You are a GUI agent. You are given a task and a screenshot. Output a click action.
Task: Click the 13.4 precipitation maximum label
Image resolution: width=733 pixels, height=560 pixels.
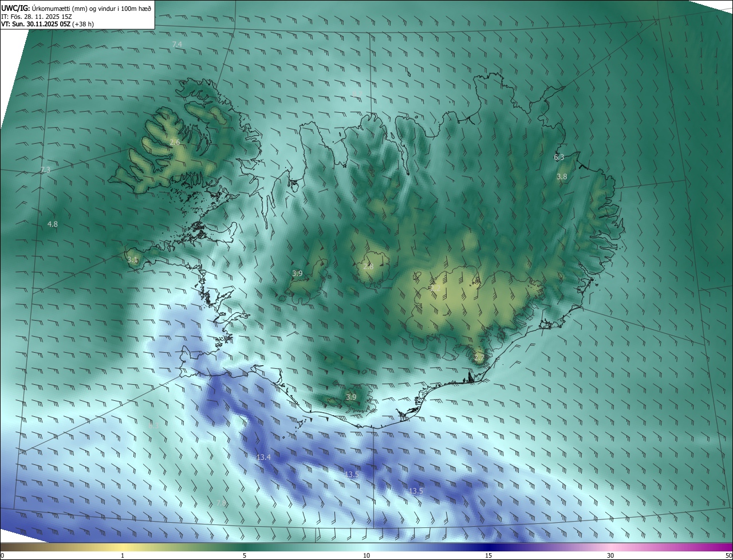[x=263, y=457]
